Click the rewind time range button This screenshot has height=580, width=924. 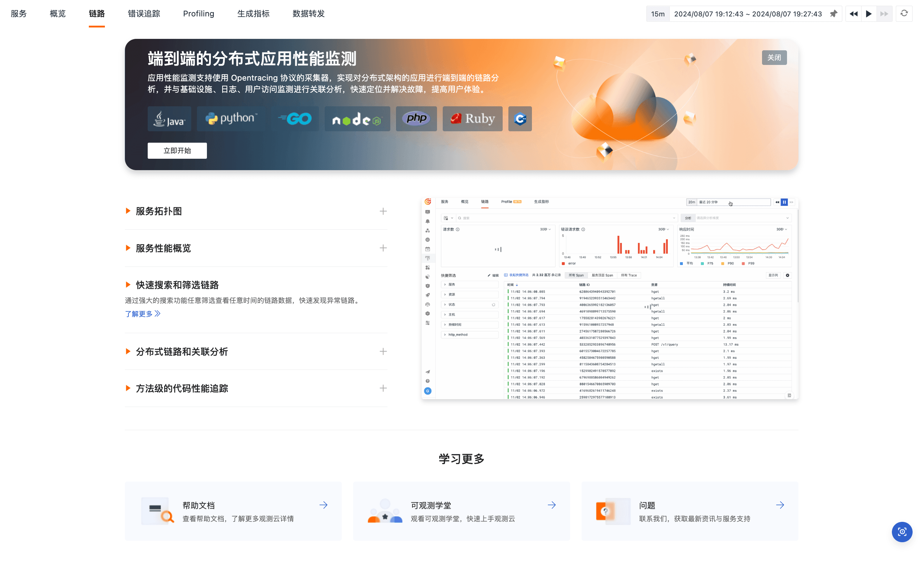[x=853, y=14]
